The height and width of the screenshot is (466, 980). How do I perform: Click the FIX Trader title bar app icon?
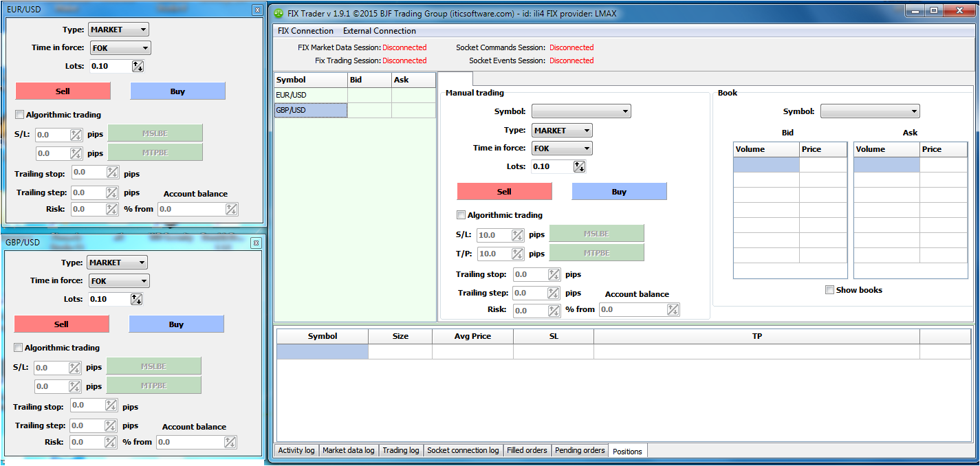pyautogui.click(x=279, y=13)
